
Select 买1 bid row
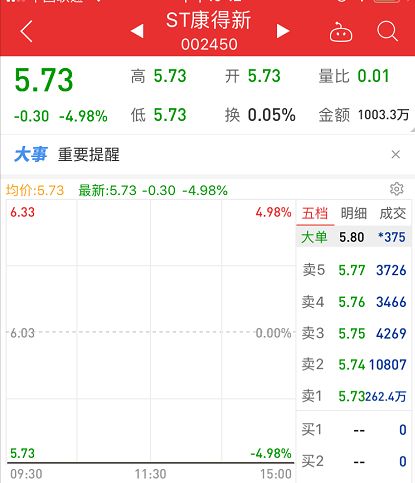[354, 430]
